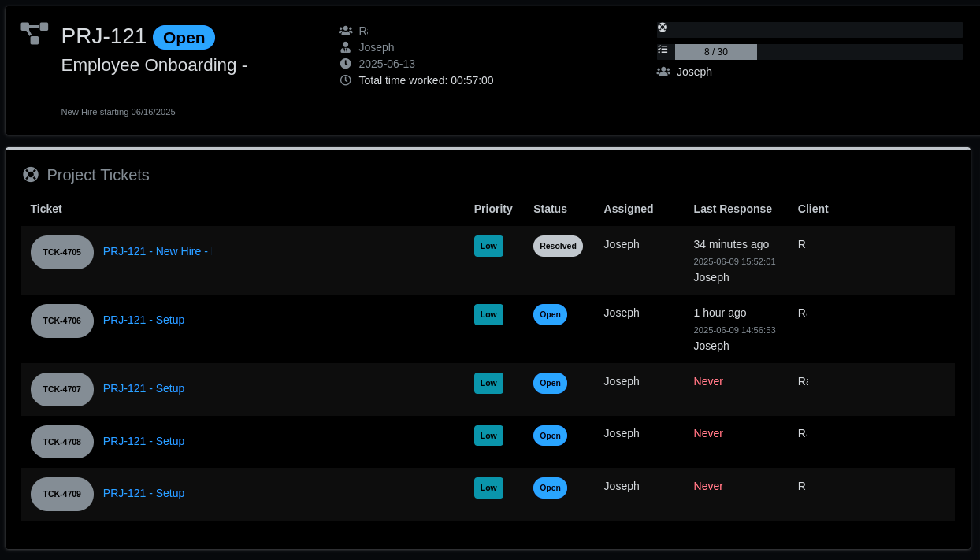Click 'Total time worked: 00:57:00' text

[426, 80]
